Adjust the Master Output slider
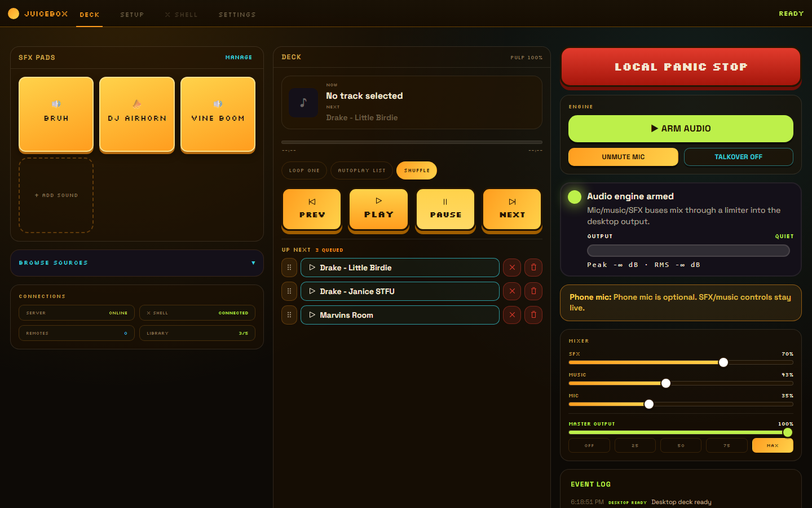Screen dimensions: 812x508 click(681, 432)
